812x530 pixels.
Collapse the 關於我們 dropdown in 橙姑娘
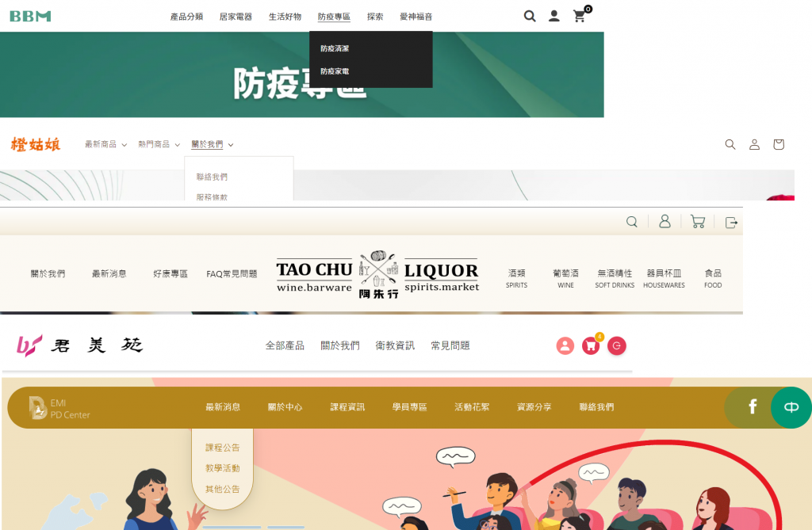(x=213, y=144)
